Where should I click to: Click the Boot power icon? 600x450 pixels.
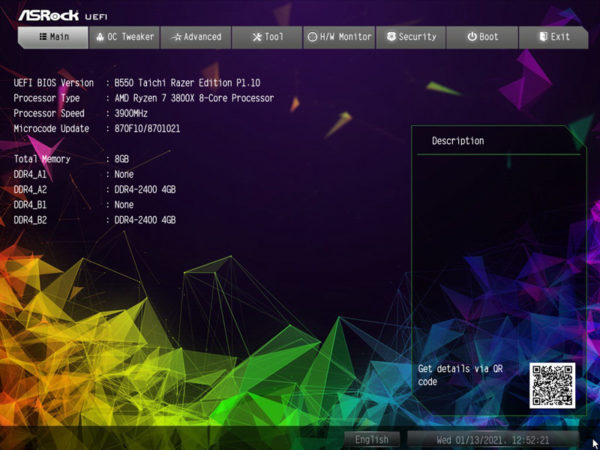pyautogui.click(x=471, y=37)
